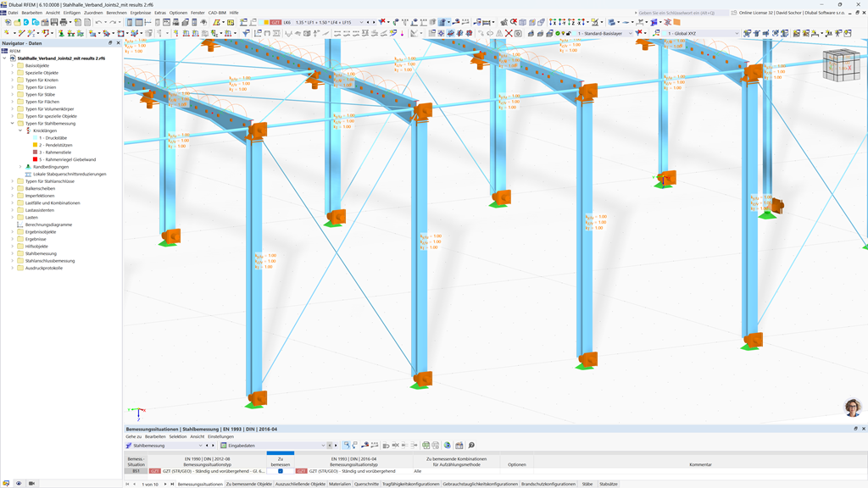
Task: Expand the Basisobjekte folder
Action: [x=13, y=65]
